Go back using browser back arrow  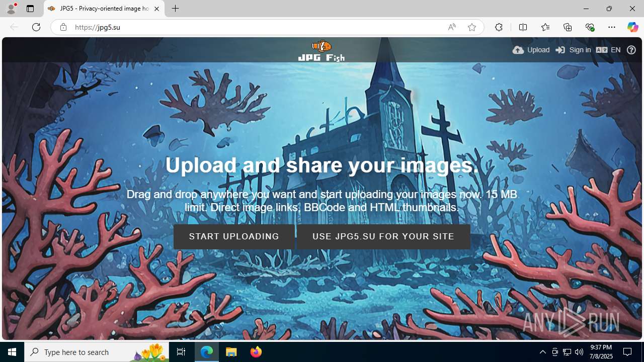[14, 27]
